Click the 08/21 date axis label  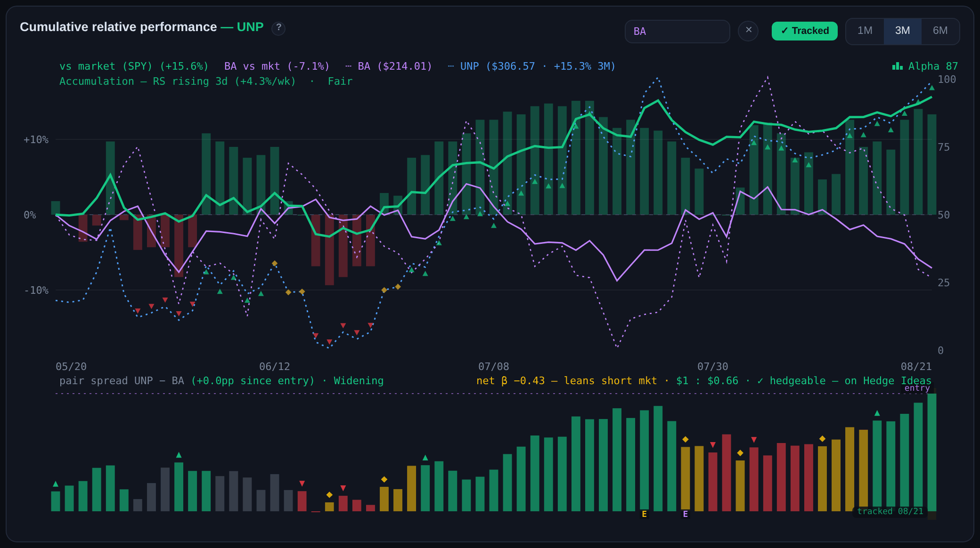(916, 367)
